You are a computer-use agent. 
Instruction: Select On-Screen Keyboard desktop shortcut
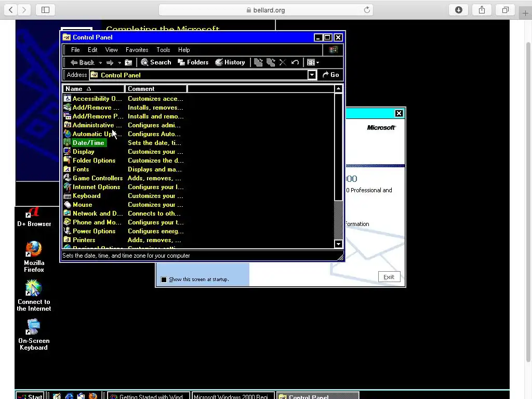tap(34, 335)
